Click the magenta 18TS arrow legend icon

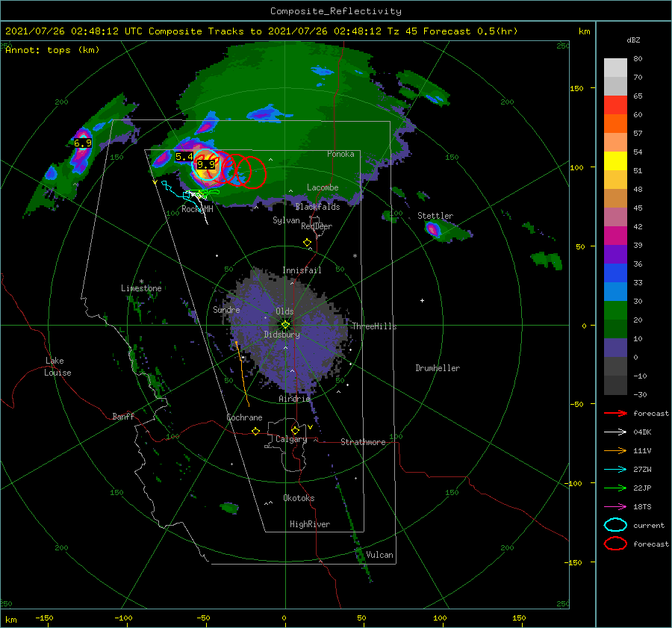615,507
